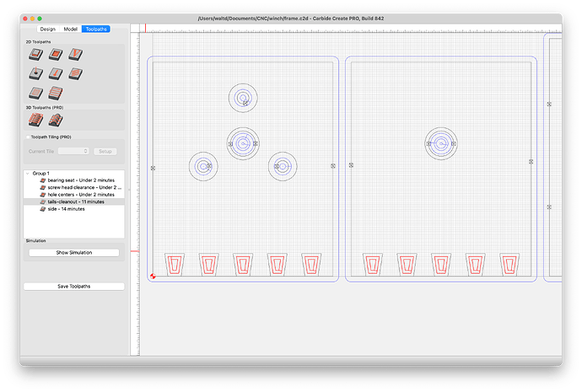Select the Contour toolpath icon
582x392 pixels.
pos(36,55)
